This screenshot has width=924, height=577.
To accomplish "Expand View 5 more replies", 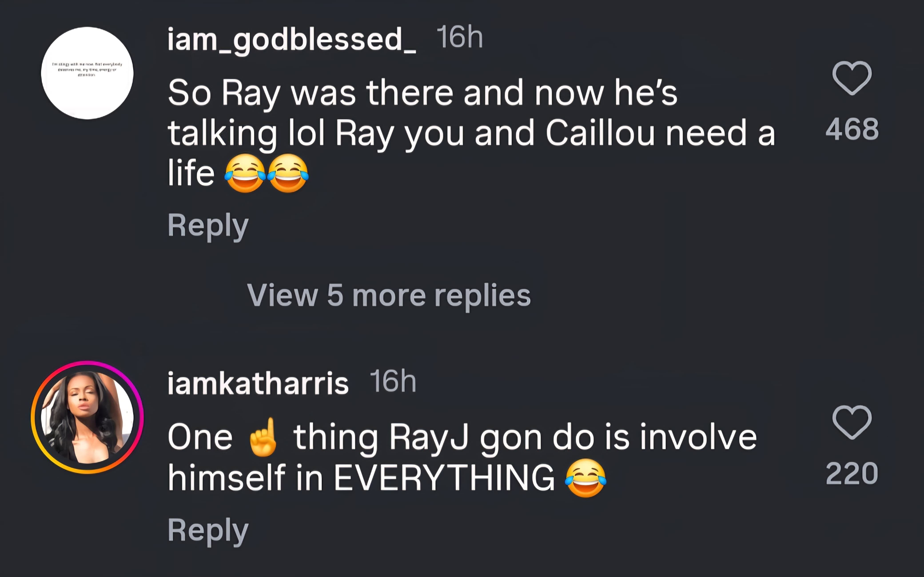I will 389,295.
